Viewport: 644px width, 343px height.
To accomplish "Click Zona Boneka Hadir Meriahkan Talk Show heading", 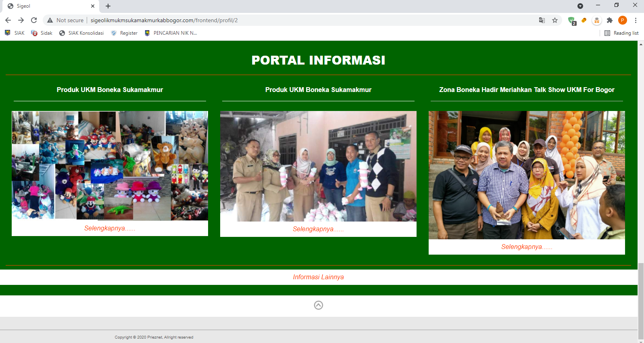I will 527,90.
